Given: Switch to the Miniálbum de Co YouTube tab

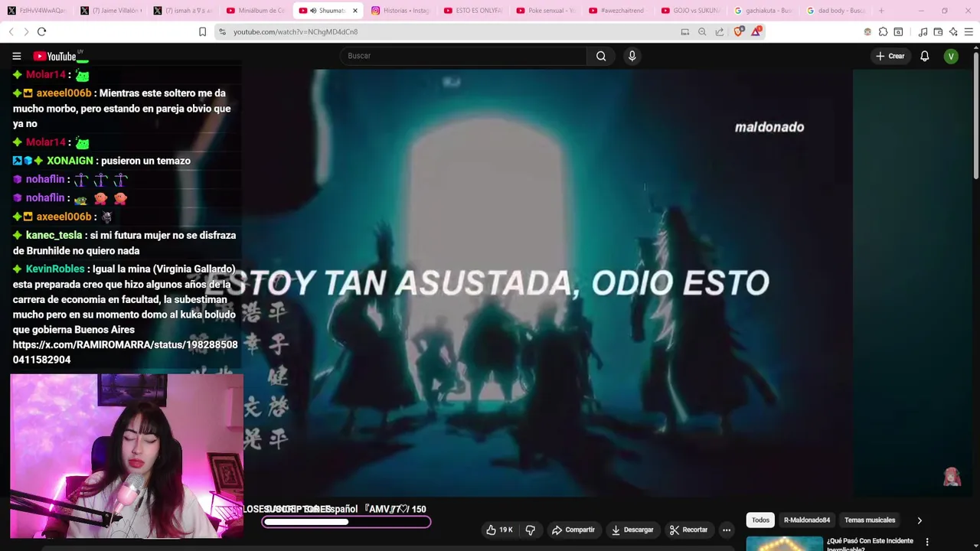Looking at the screenshot, I should [255, 11].
